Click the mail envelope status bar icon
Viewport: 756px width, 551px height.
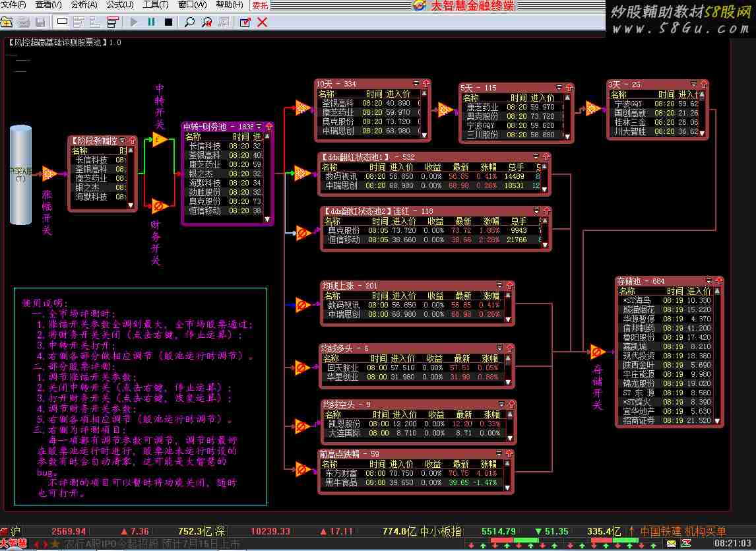coord(671,544)
